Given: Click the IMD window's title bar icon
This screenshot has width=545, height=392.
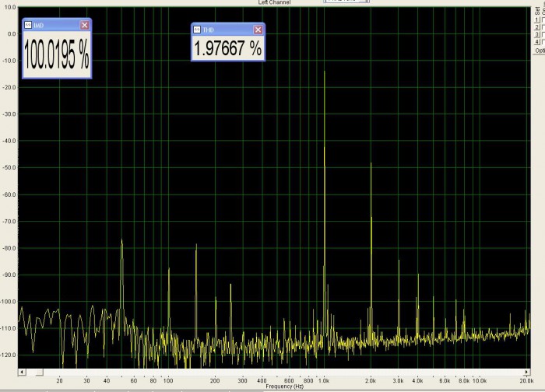Looking at the screenshot, I should pyautogui.click(x=28, y=25).
